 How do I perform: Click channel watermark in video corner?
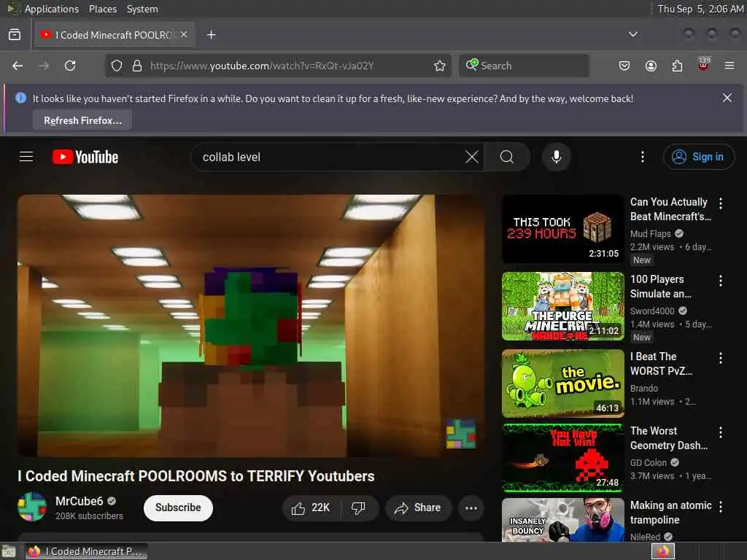(x=461, y=433)
